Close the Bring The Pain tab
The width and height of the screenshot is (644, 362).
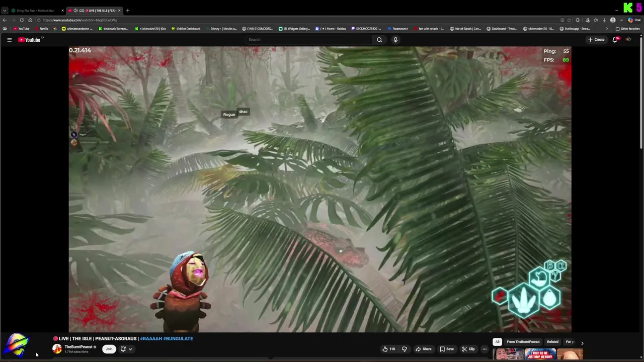(x=62, y=11)
